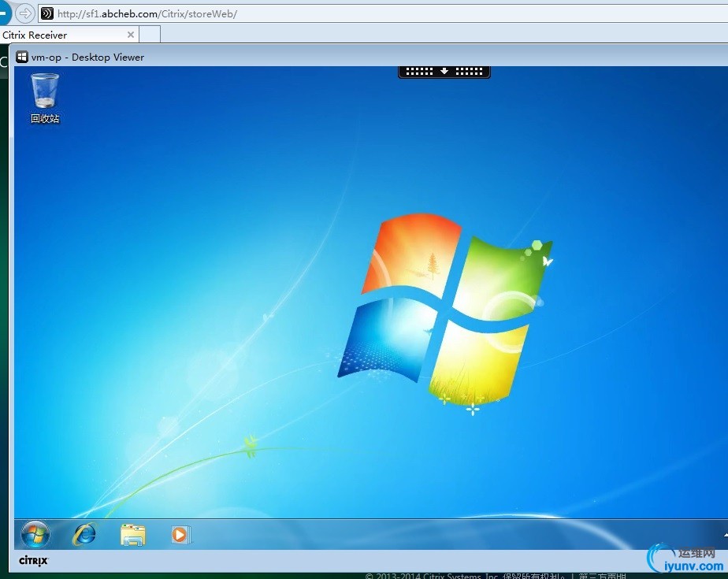This screenshot has height=579, width=728.
Task: Click the Citrix logo at bottom left
Action: point(34,561)
